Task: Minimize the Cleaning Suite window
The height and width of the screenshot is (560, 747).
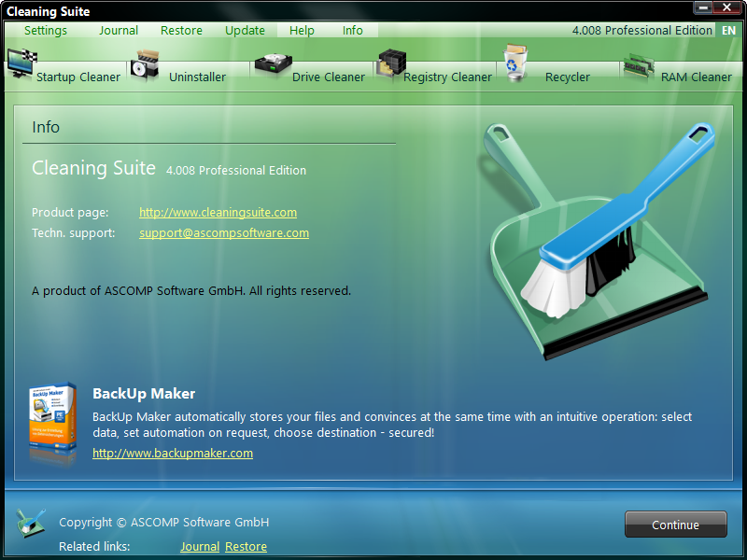Action: click(703, 7)
